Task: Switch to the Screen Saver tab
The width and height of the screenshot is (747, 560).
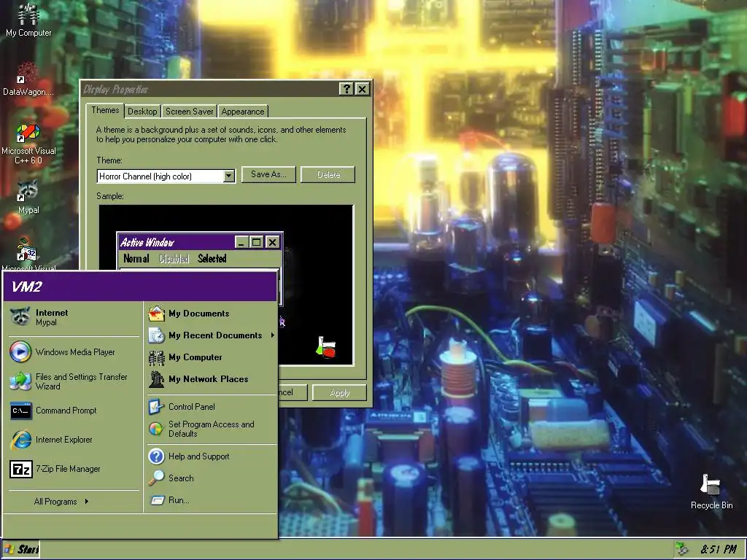Action: (189, 112)
